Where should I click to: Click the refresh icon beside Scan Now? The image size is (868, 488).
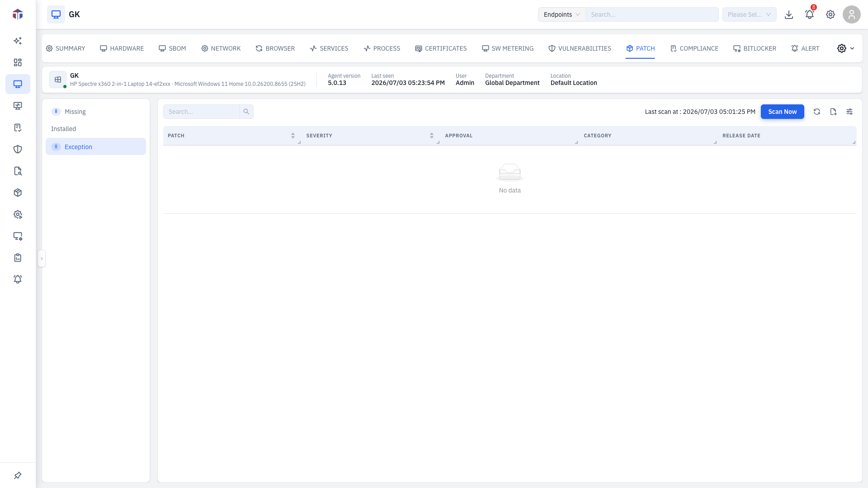pos(817,112)
